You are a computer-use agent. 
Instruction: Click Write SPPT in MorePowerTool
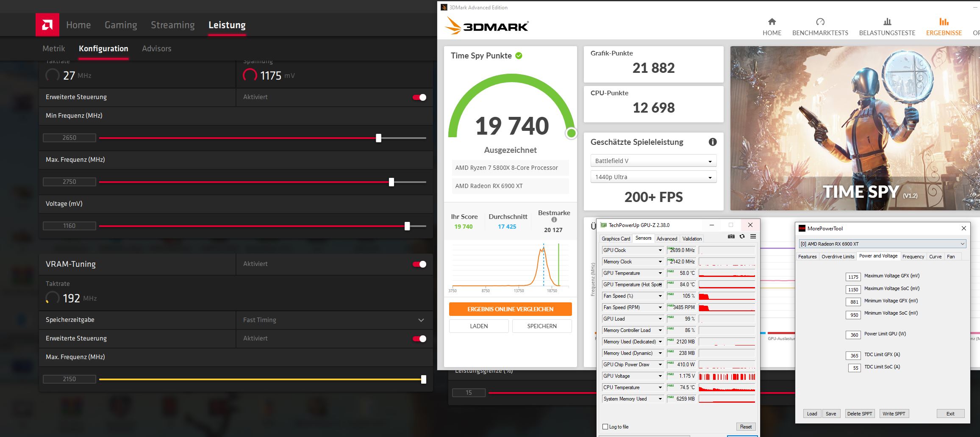pos(894,414)
